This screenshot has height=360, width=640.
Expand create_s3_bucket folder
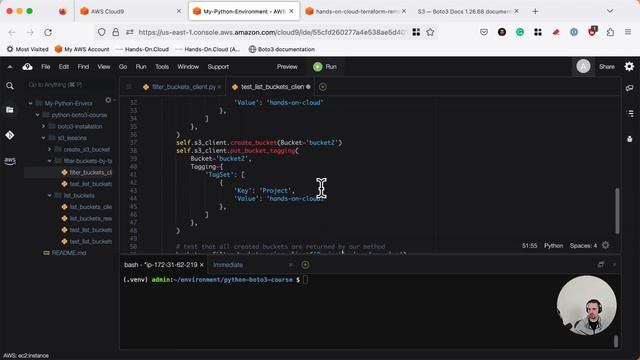click(50, 149)
